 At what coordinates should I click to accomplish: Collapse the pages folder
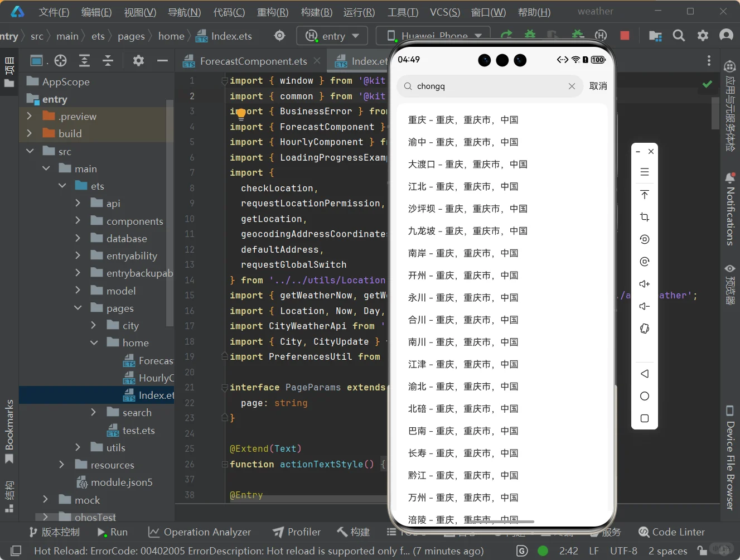coord(78,308)
